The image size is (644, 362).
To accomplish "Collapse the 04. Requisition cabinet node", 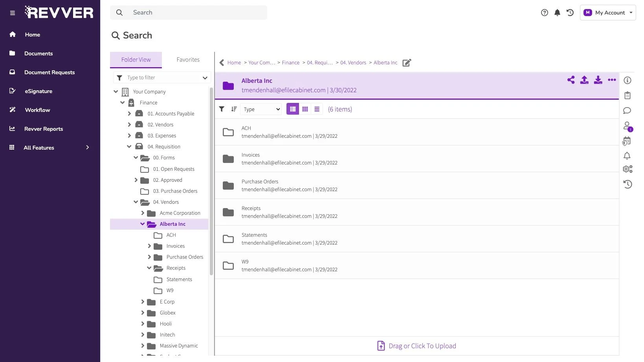I will click(x=129, y=146).
